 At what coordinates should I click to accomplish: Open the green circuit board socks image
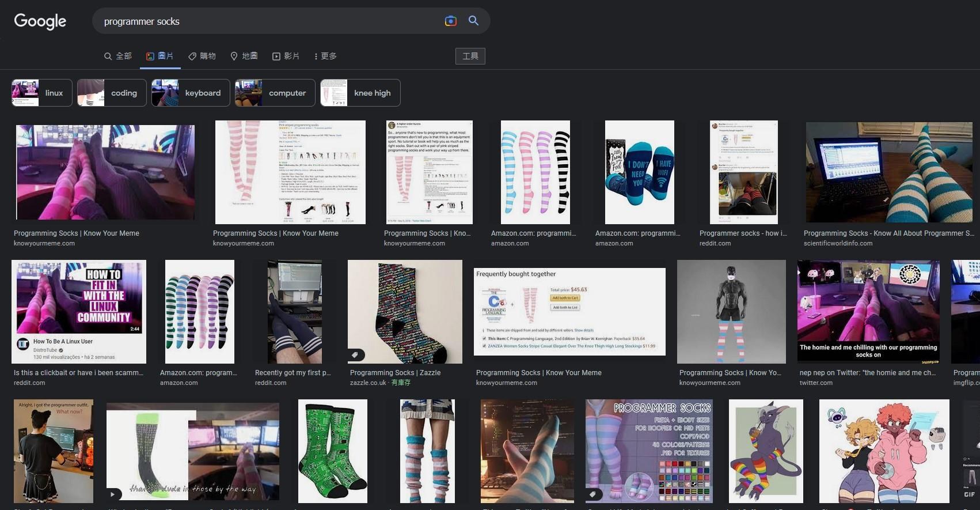point(333,451)
